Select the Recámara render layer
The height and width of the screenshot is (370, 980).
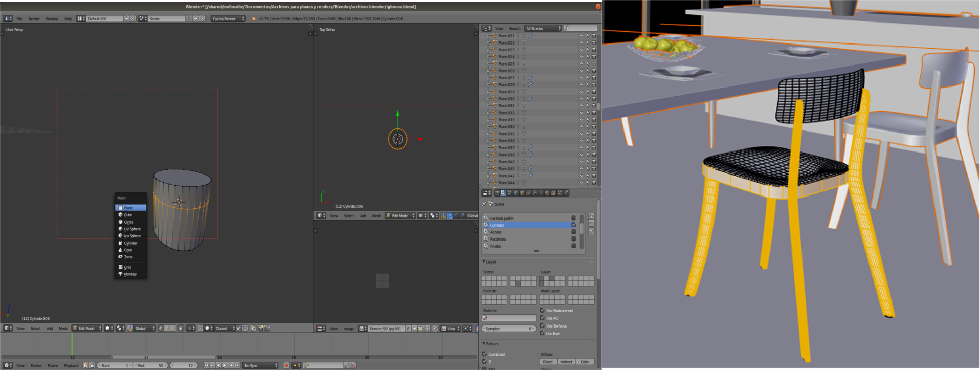498,239
